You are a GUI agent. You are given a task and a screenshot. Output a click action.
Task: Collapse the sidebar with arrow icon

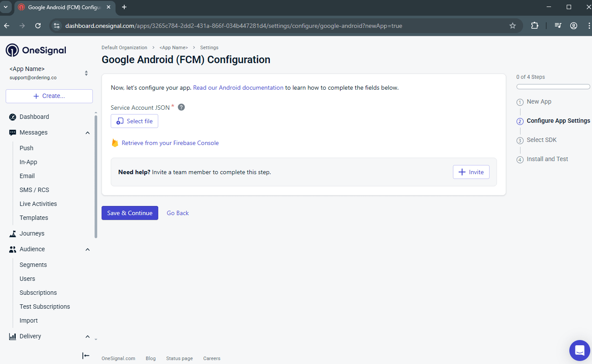click(86, 356)
